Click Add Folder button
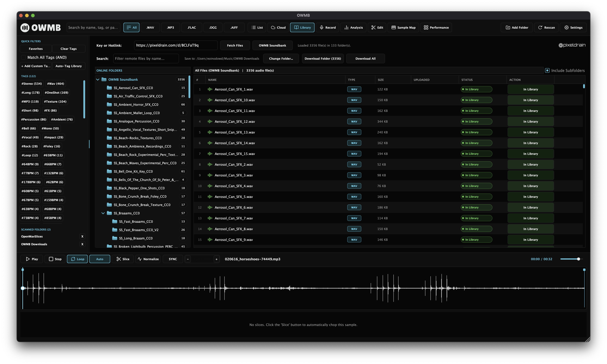Image resolution: width=607 pixels, height=364 pixels. 517,27
